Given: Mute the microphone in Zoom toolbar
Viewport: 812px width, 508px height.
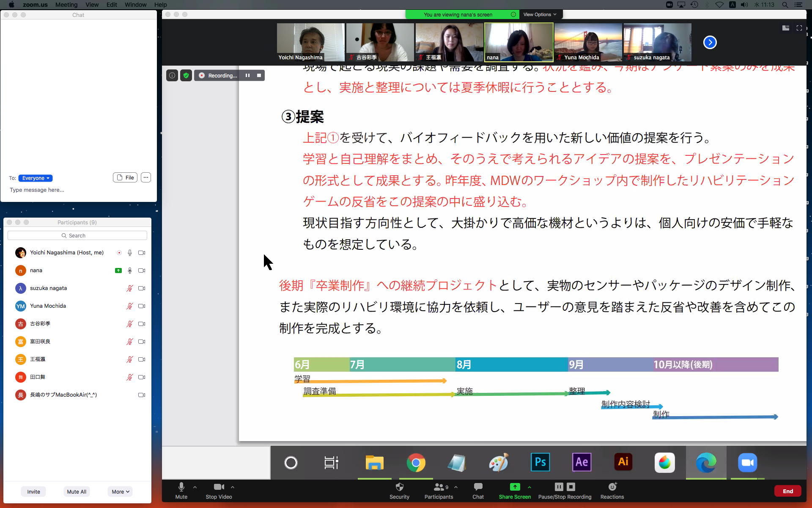Looking at the screenshot, I should (x=181, y=487).
